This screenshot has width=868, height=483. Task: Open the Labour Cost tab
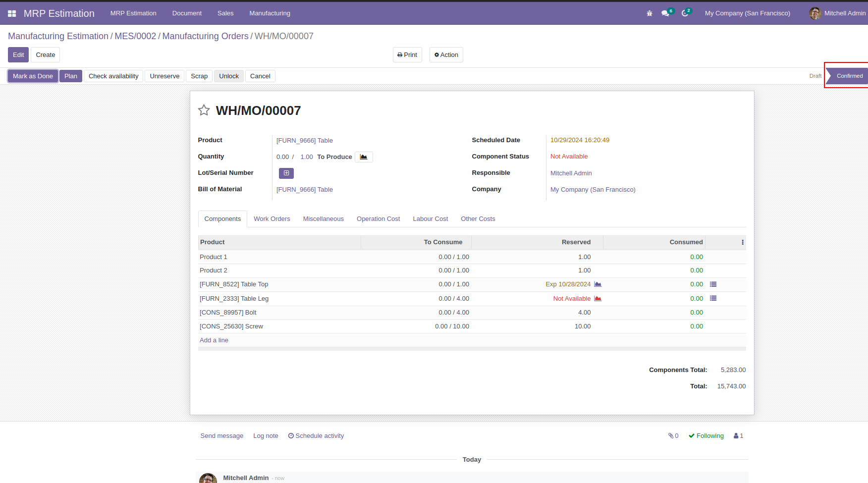click(431, 219)
